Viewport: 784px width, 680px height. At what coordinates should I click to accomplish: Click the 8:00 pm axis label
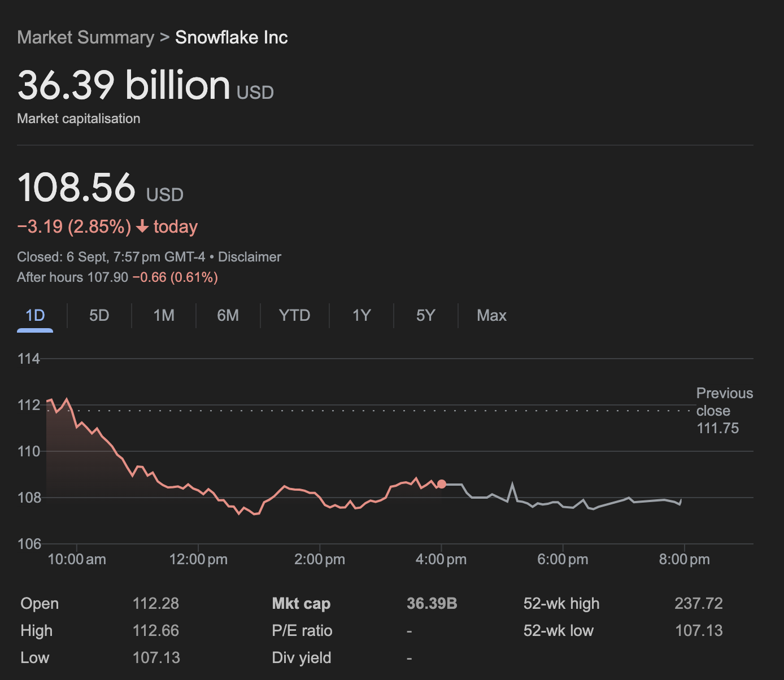pyautogui.click(x=685, y=560)
